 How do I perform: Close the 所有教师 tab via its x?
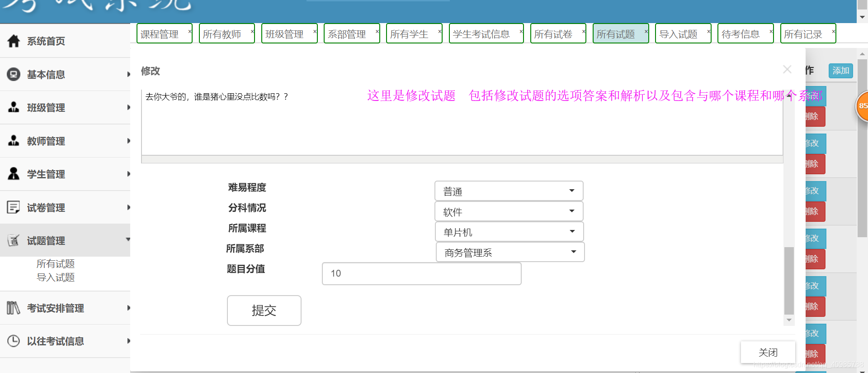252,31
